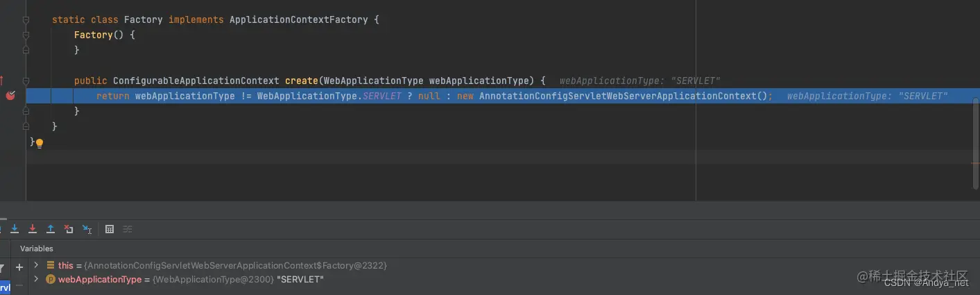Click the "SERVLET" value in Variables
The image size is (980, 295).
(300, 279)
